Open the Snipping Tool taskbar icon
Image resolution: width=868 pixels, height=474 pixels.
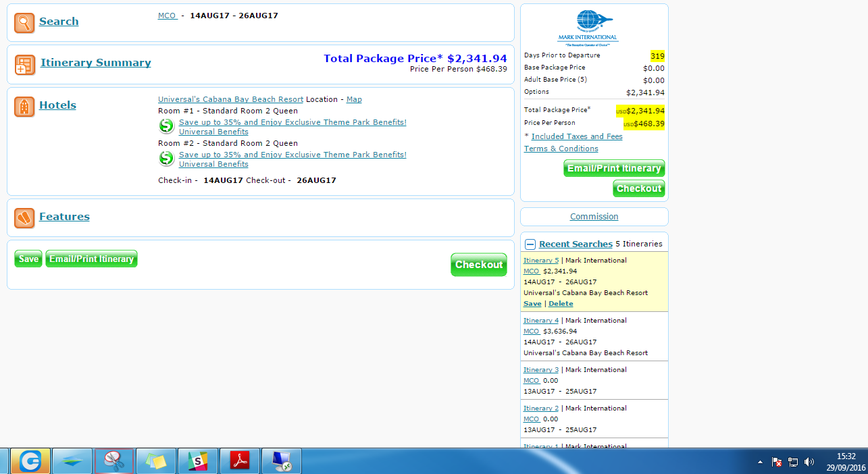point(113,461)
